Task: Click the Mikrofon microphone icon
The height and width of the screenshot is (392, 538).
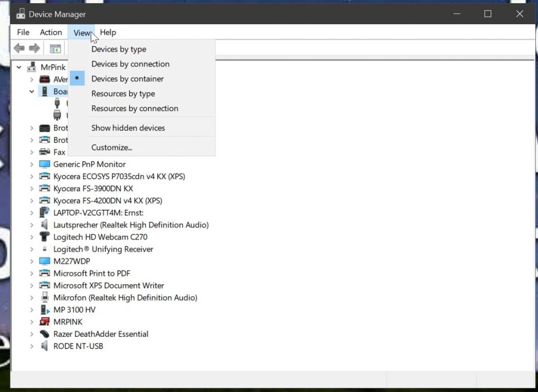Action: click(x=45, y=297)
